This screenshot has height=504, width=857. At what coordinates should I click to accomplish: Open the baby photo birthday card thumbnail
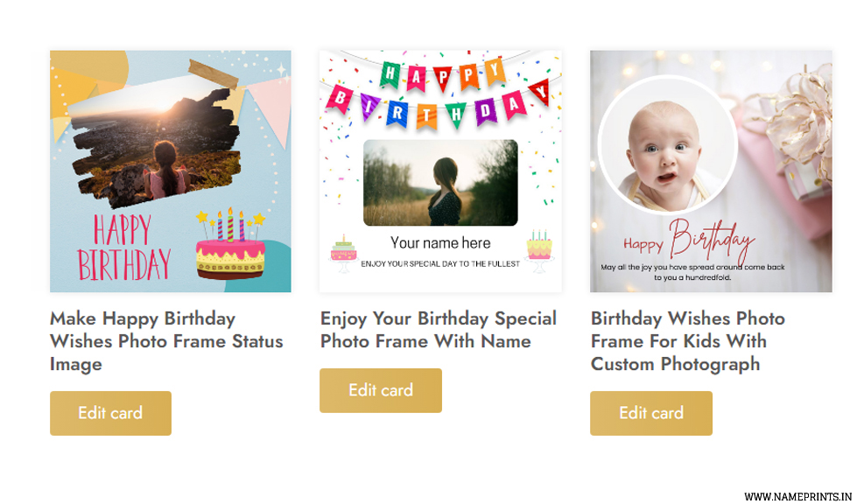711,171
